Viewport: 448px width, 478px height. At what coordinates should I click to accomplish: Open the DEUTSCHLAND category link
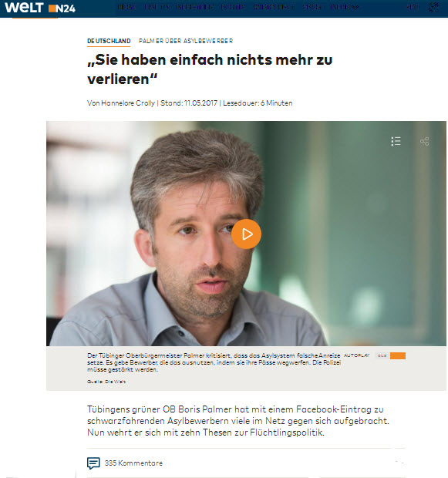(x=109, y=41)
